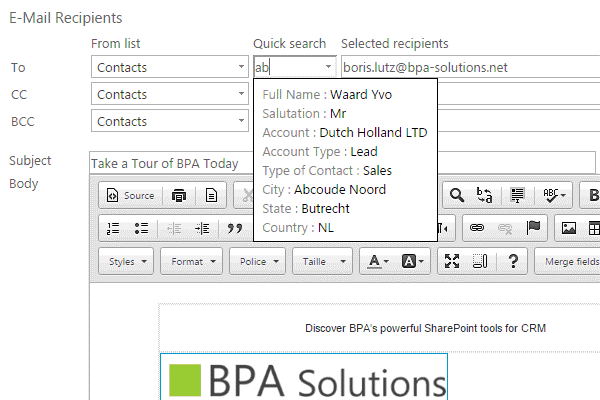This screenshot has height=400, width=600.
Task: Click the Insert Table icon
Action: click(594, 228)
